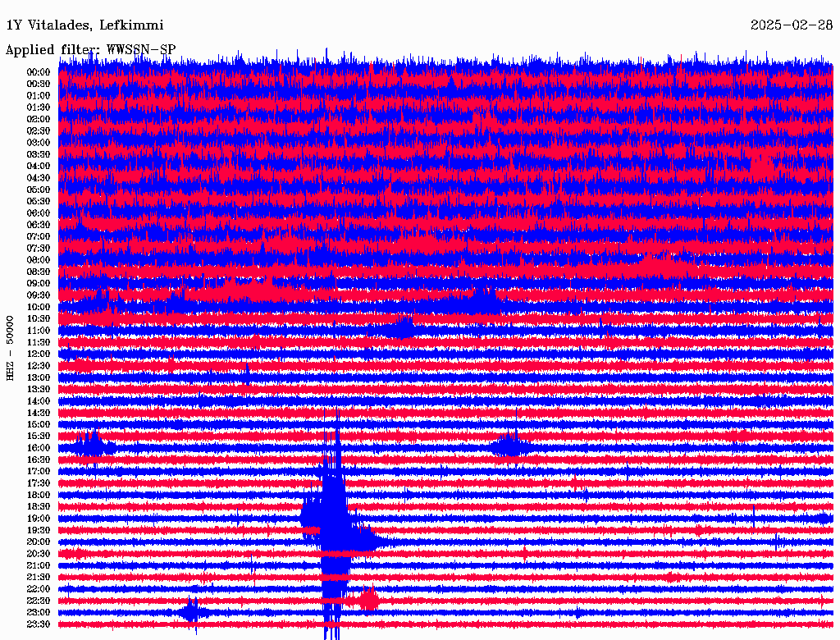Select the 21:30 time label
The width and height of the screenshot is (840, 640).
pyautogui.click(x=39, y=578)
